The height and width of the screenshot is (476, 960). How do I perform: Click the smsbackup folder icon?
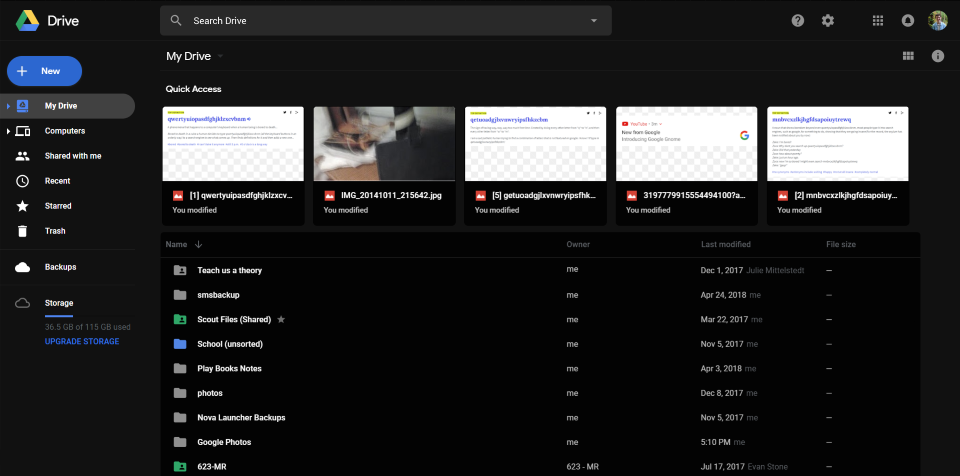pyautogui.click(x=180, y=295)
